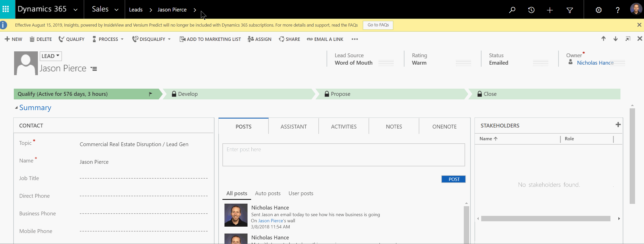The width and height of the screenshot is (644, 244).
Task: Open the record menu icon beside Jason Pierce
Action: coord(94,69)
